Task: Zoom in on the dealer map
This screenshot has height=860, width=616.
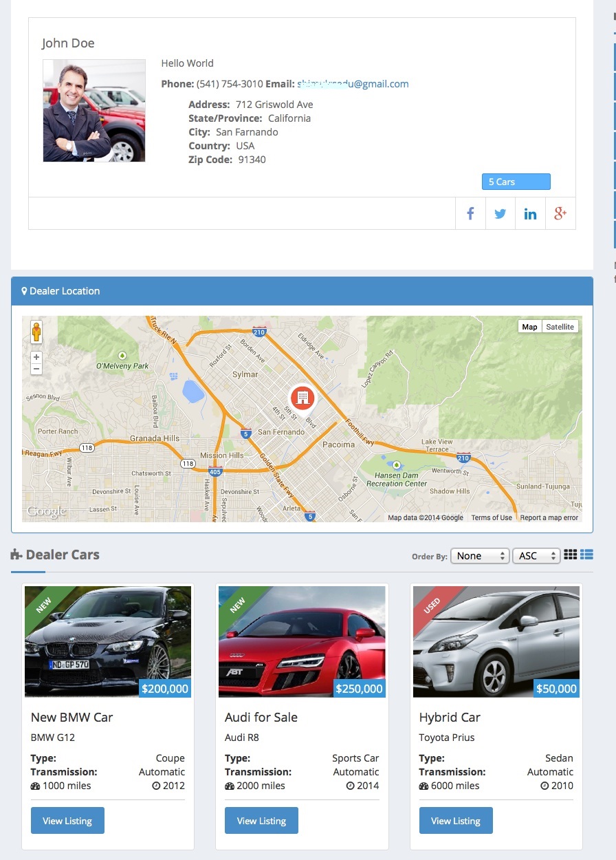Action: (x=36, y=357)
